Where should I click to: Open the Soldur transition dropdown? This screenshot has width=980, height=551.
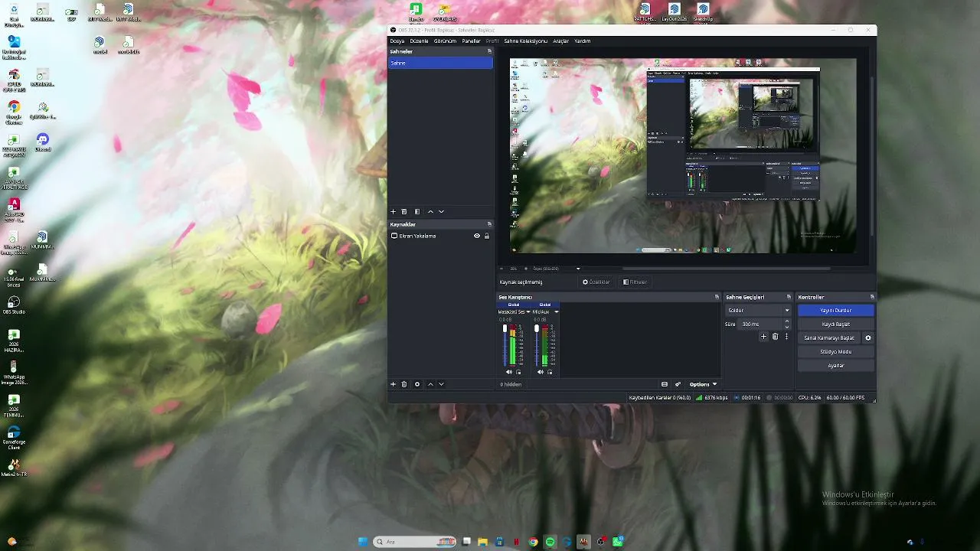[758, 311]
